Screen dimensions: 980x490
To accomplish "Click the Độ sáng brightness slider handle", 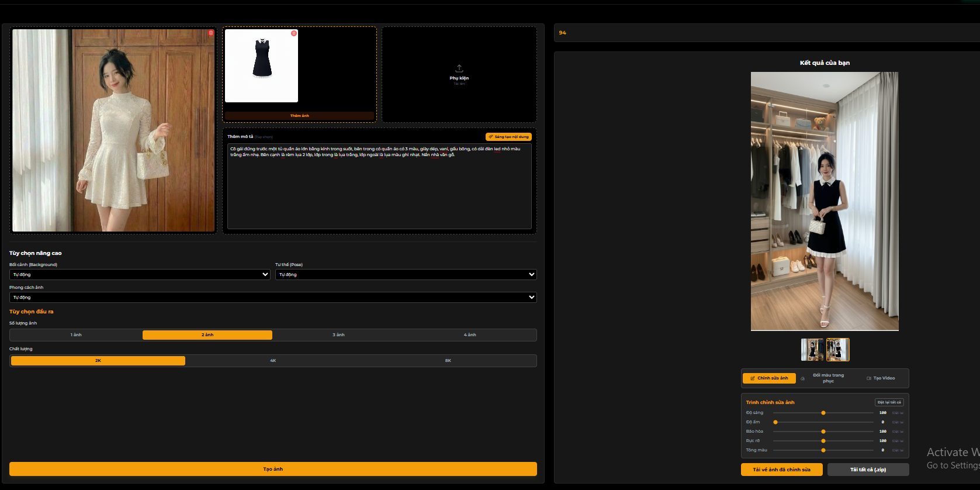I will (823, 413).
